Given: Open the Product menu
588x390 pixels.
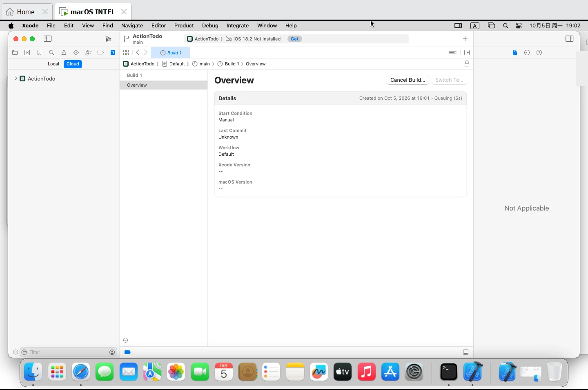Looking at the screenshot, I should (184, 26).
